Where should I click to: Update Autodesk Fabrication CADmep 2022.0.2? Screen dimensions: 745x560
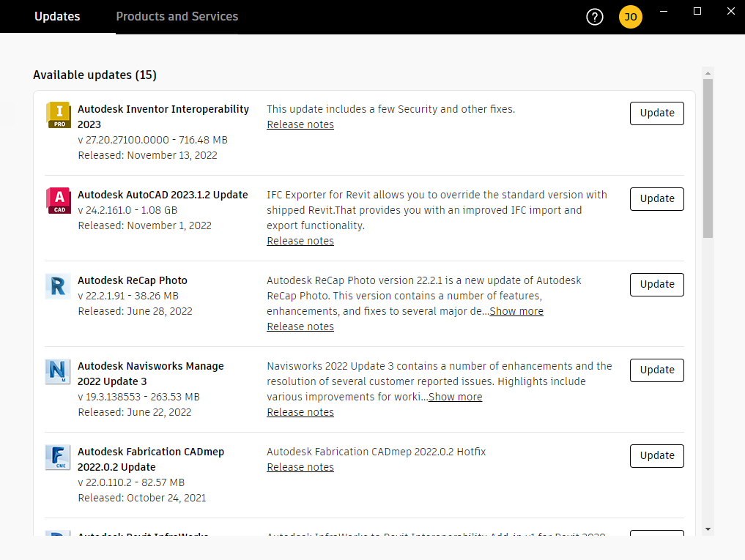pos(657,455)
